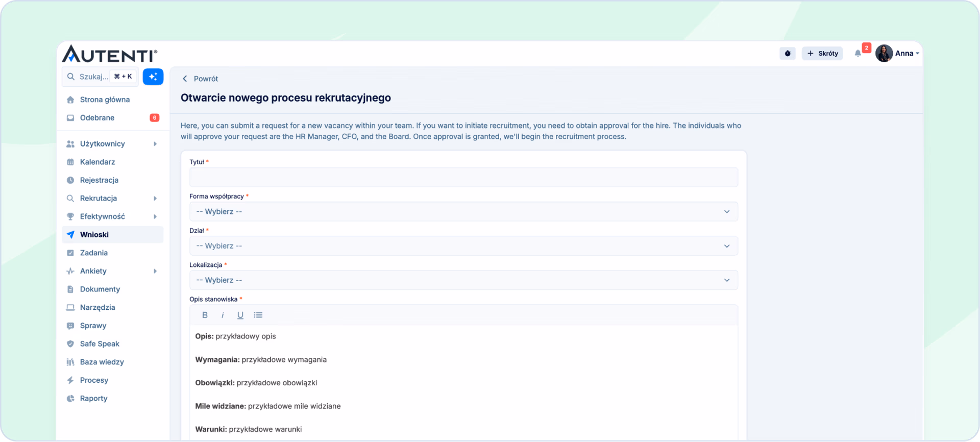Viewport: 980px width, 442px height.
Task: Click the calendar icon for Kalendarz
Action: click(x=70, y=162)
